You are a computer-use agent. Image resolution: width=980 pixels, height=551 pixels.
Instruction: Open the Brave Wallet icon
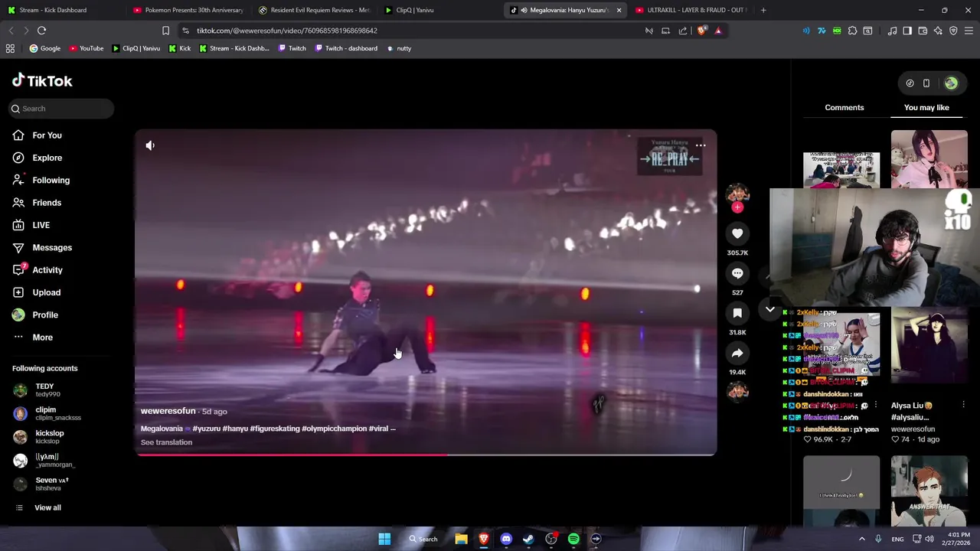pyautogui.click(x=923, y=31)
